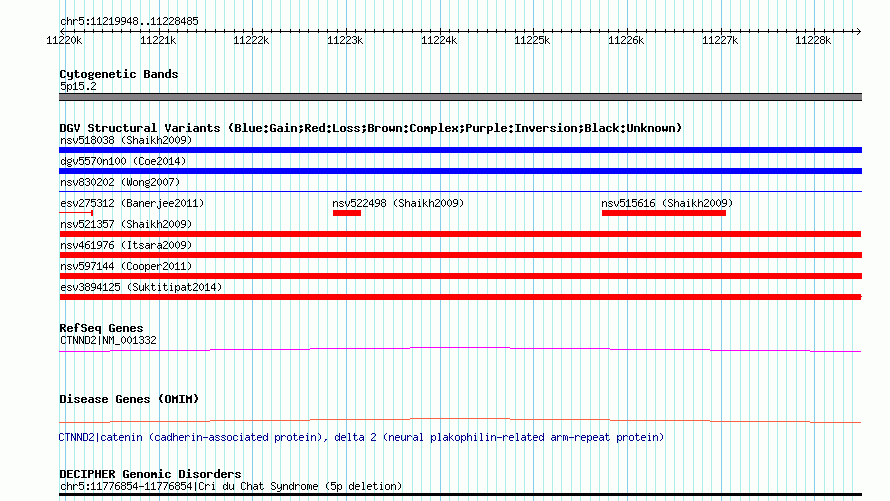Open the Cri du Chat Syndrome entry label
This screenshot has height=501, width=890.
tap(231, 486)
